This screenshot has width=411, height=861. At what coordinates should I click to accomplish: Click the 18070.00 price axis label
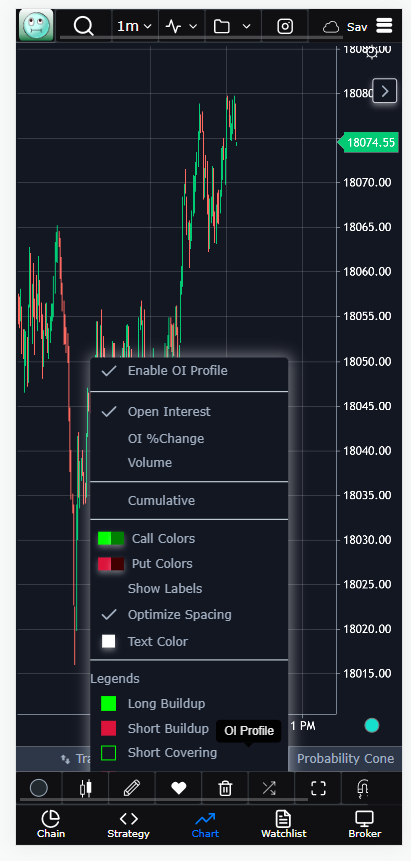point(367,182)
